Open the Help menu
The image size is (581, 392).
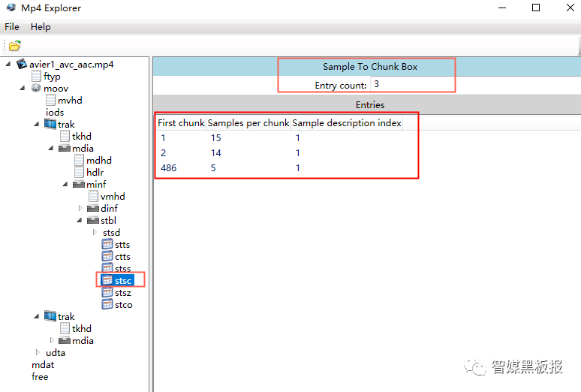coord(41,27)
